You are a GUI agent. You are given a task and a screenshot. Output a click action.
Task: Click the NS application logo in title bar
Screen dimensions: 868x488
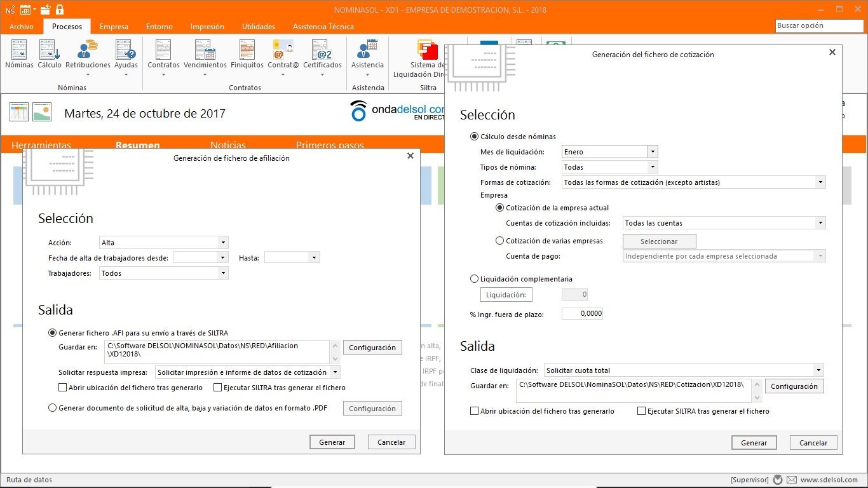pos(10,10)
